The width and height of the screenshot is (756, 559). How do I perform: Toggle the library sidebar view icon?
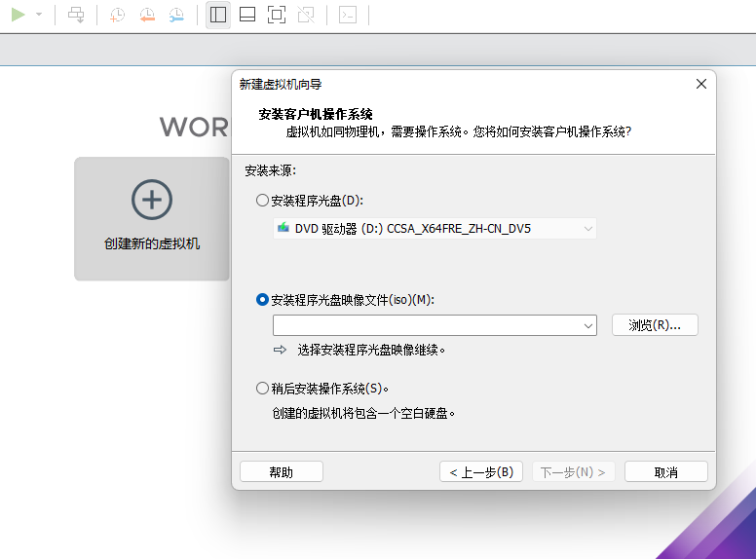tap(218, 15)
